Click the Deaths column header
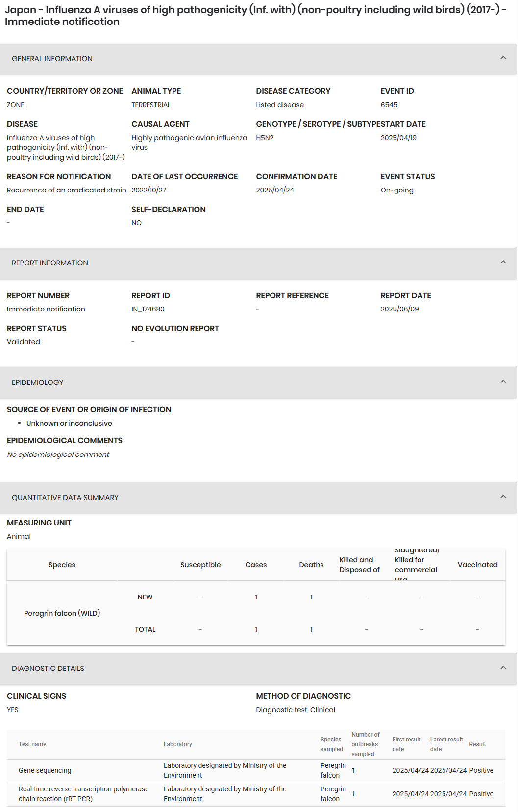 pyautogui.click(x=311, y=565)
